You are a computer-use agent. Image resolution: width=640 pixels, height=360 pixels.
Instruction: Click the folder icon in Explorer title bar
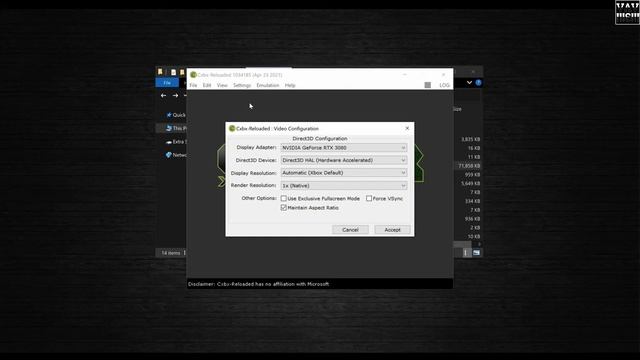[x=160, y=72]
